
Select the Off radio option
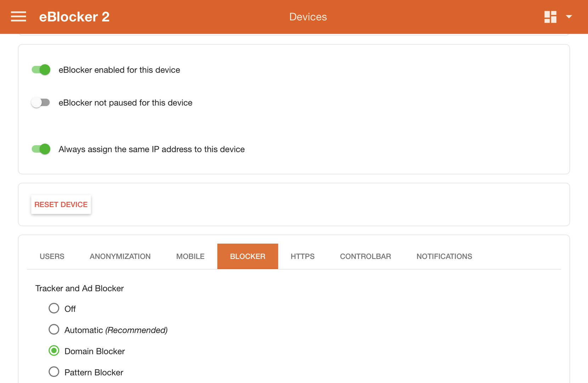(54, 308)
